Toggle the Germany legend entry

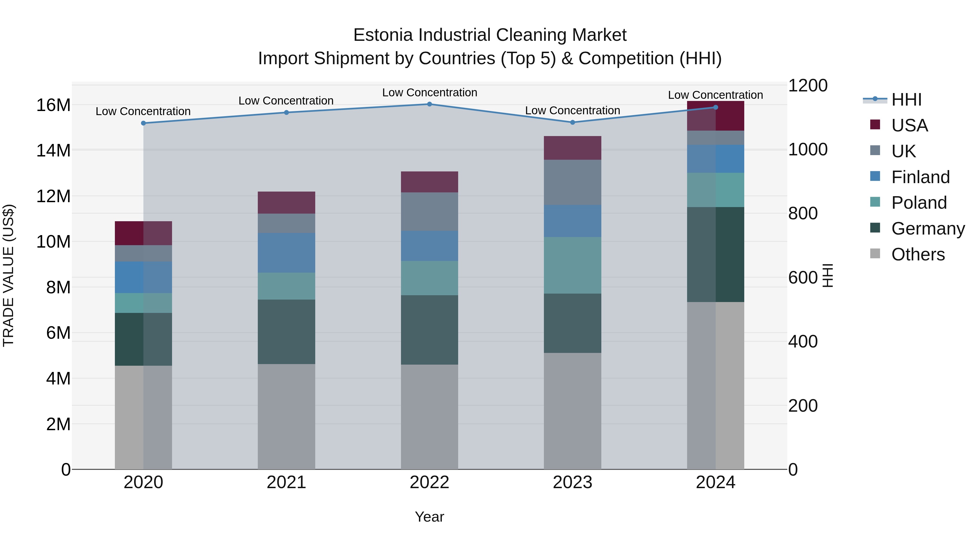(918, 228)
